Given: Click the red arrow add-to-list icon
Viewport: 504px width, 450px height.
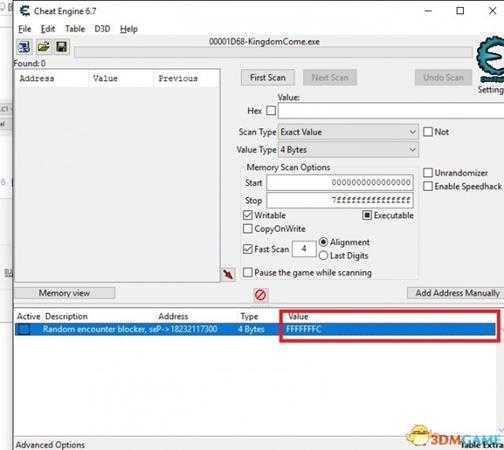Looking at the screenshot, I should (228, 274).
